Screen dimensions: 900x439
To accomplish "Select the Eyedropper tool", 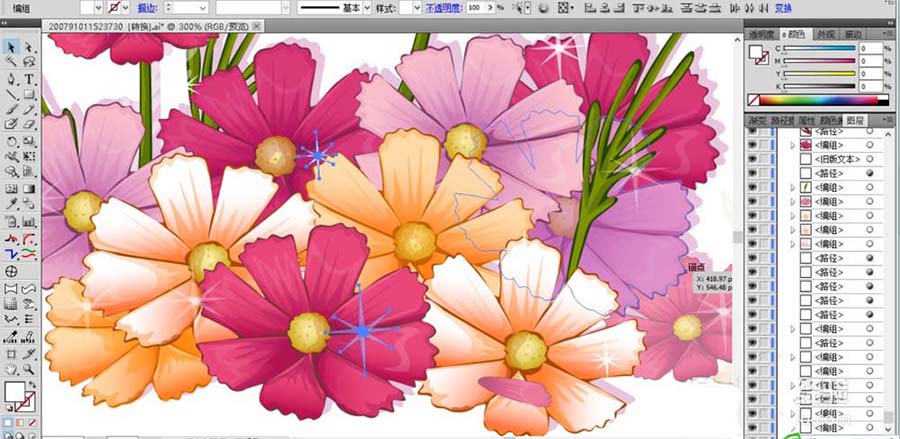I will [x=11, y=204].
